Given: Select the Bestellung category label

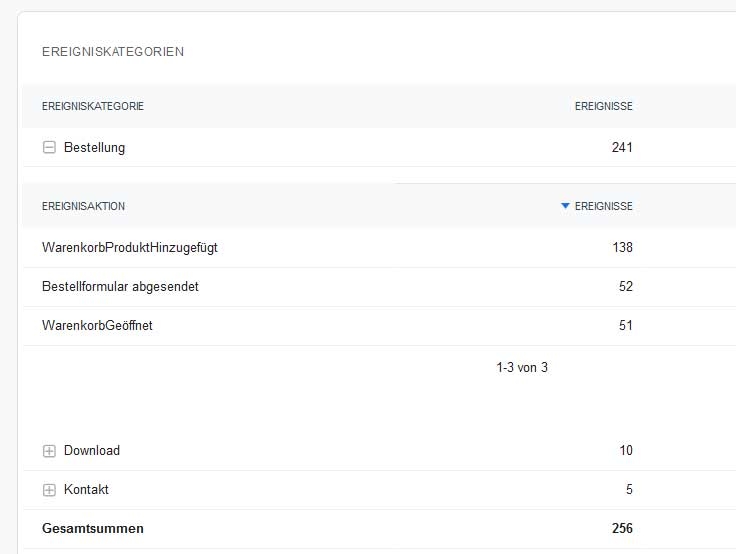Looking at the screenshot, I should [94, 148].
